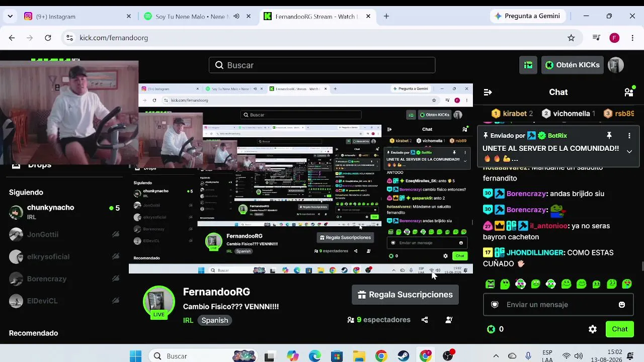Click Drops item in sidebar

click(x=31, y=165)
